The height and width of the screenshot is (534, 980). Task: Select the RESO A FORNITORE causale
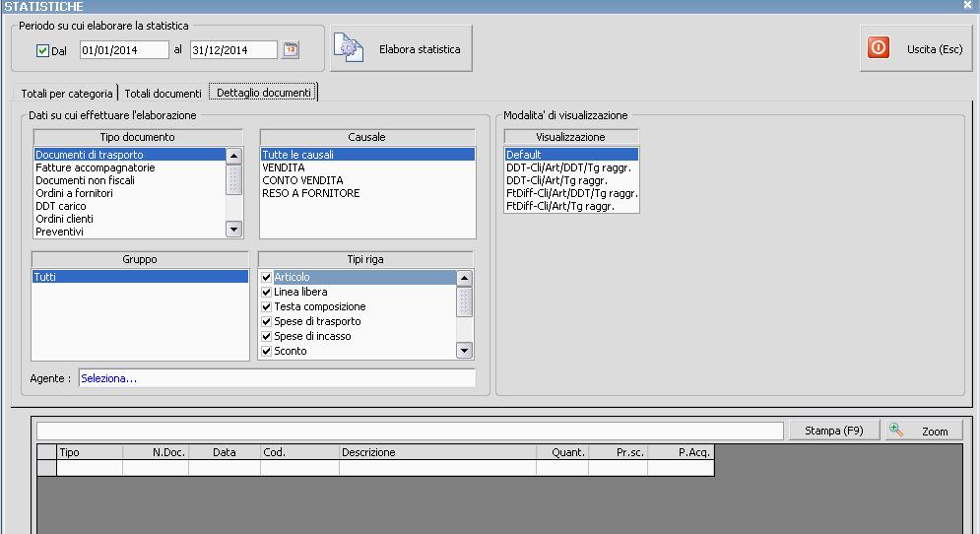367,193
